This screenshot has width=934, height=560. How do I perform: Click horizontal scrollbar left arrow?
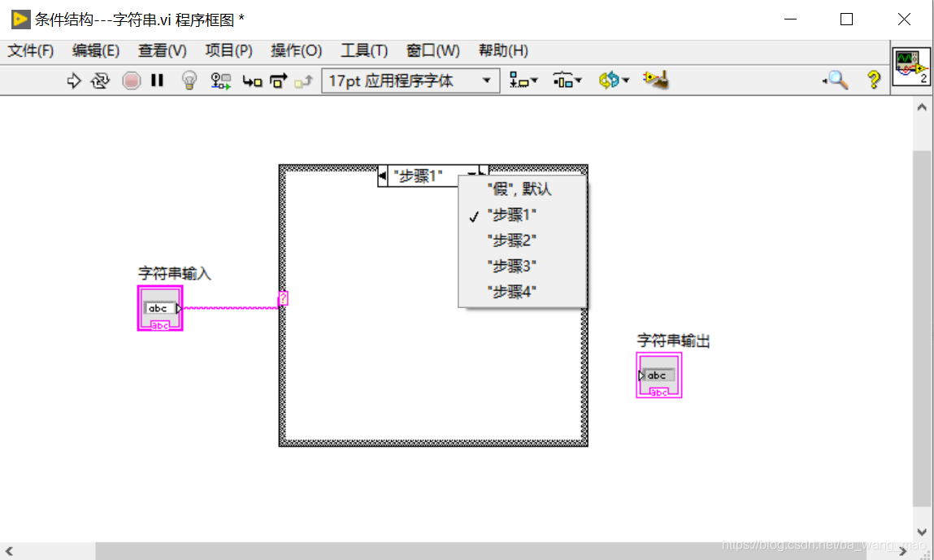pos(9,551)
